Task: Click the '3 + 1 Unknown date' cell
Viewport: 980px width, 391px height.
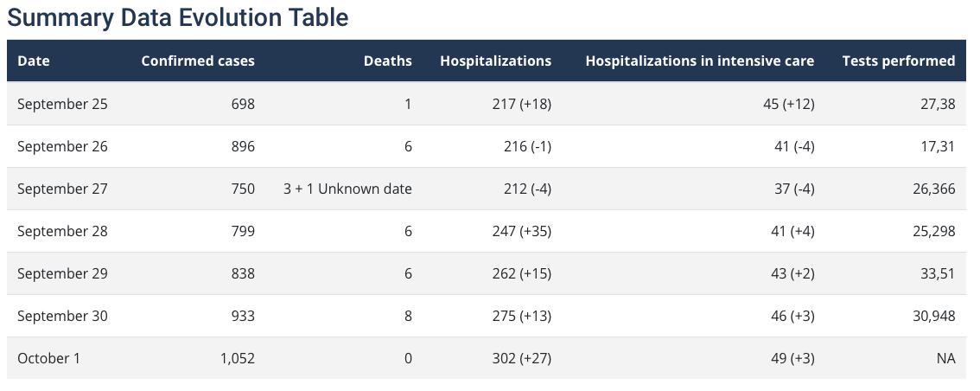Action: pyautogui.click(x=347, y=189)
